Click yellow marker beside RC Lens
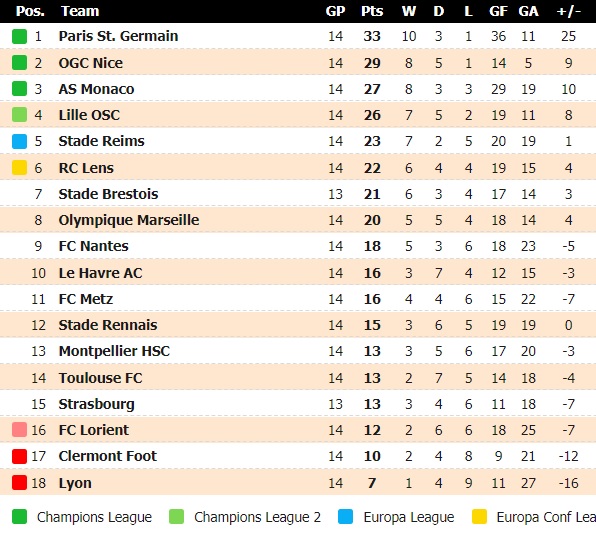The height and width of the screenshot is (541, 596). pos(19,168)
